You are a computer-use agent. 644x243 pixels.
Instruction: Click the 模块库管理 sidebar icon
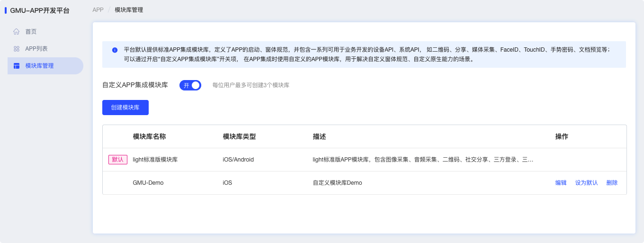point(16,66)
